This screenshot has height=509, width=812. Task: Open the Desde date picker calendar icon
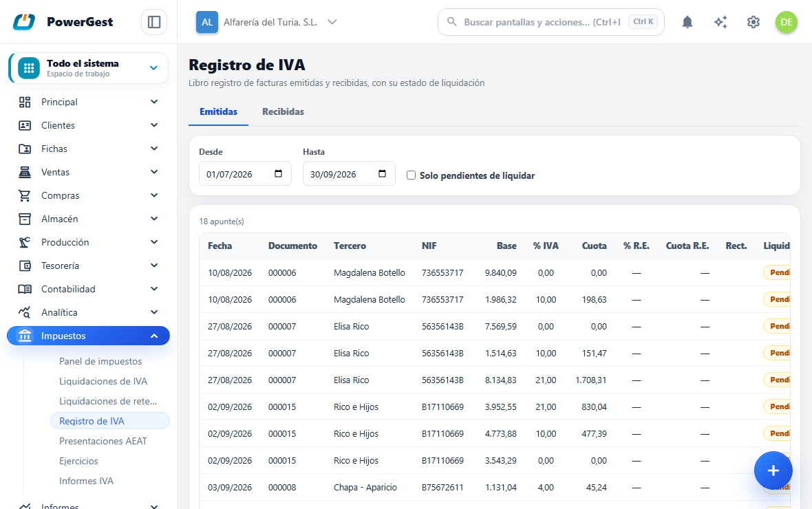[x=278, y=173]
